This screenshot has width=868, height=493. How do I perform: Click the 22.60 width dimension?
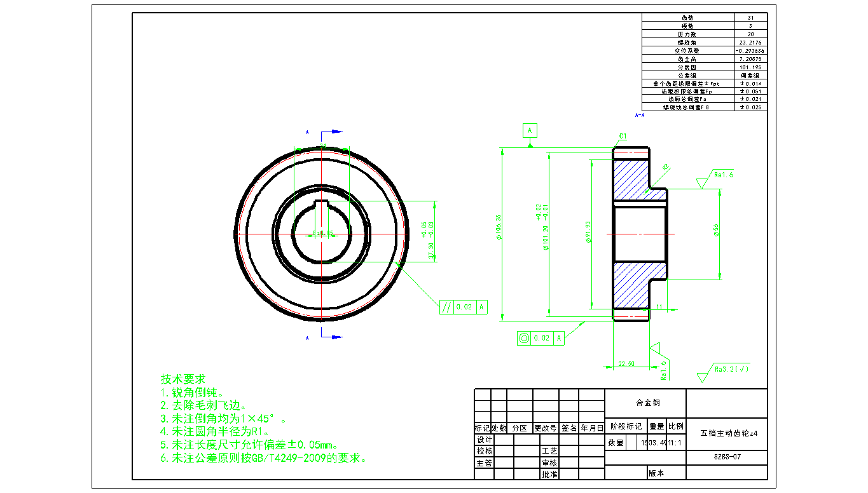pyautogui.click(x=626, y=364)
